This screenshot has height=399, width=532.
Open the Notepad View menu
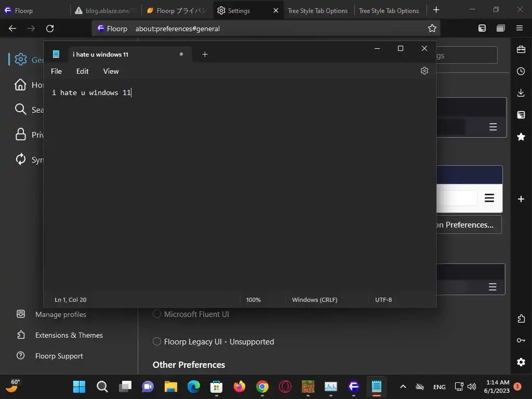(111, 71)
